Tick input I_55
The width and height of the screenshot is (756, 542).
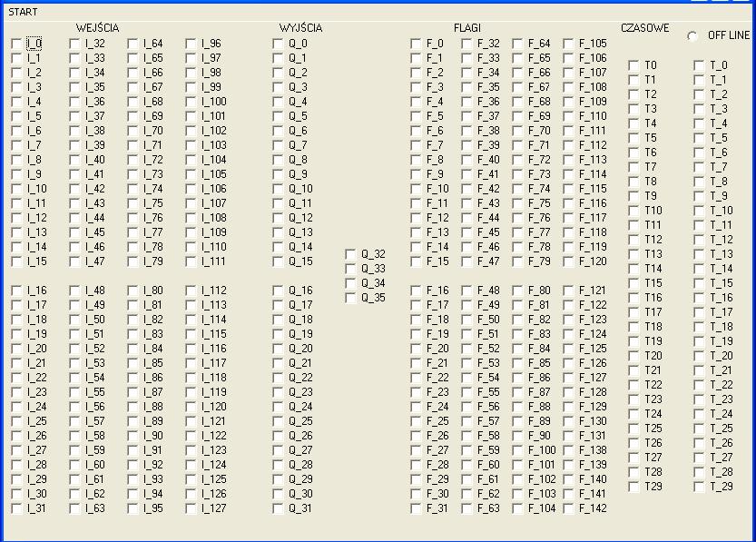pyautogui.click(x=74, y=392)
